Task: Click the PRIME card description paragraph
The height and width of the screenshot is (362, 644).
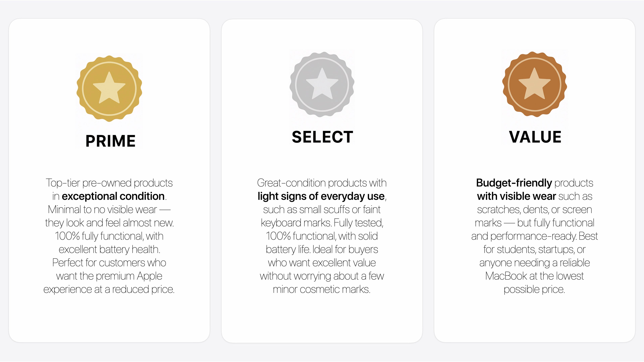Action: pos(109,236)
